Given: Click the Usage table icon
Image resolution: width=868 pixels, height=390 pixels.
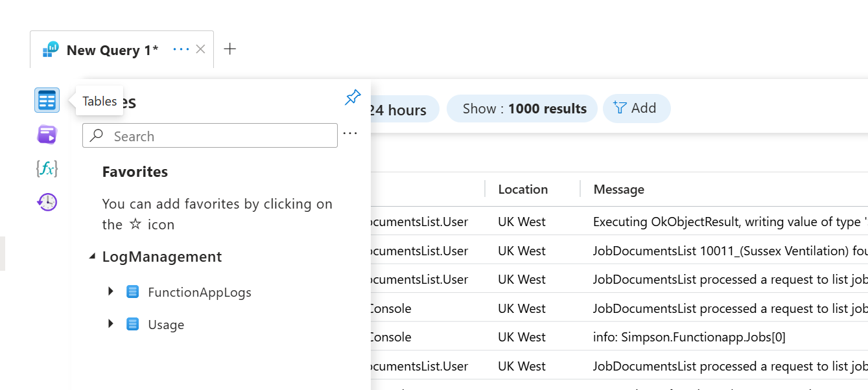Looking at the screenshot, I should coord(133,325).
